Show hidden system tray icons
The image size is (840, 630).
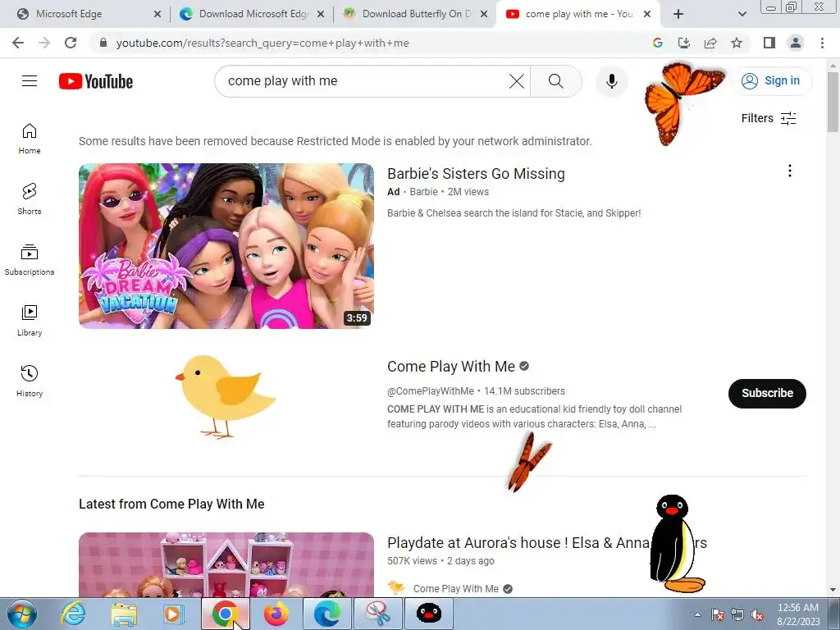(x=697, y=615)
